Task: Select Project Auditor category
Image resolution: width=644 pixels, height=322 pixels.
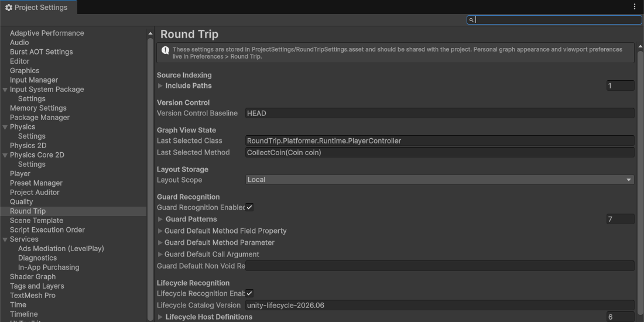Action: pyautogui.click(x=35, y=192)
